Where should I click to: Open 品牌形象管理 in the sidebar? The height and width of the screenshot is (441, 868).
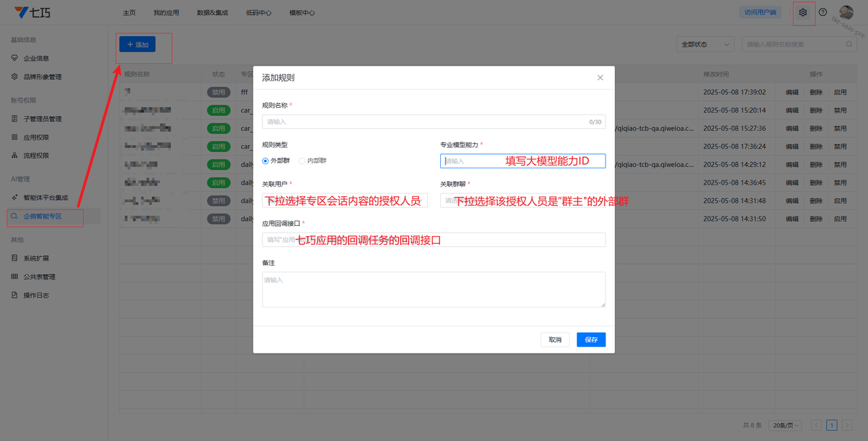[42, 77]
